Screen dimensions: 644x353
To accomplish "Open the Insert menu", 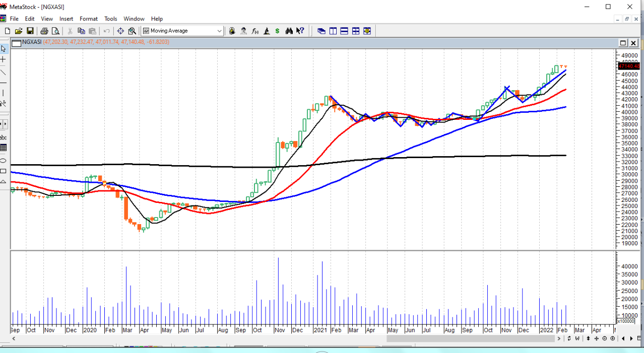I will 67,19.
